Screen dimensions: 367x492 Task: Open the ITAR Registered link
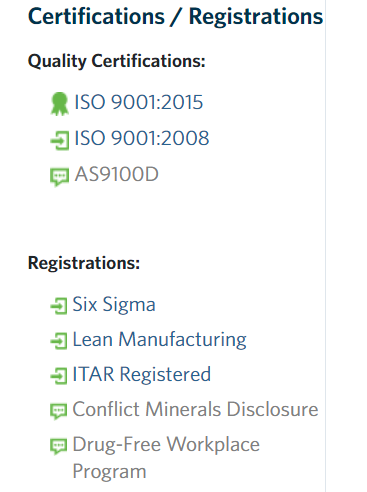[142, 374]
